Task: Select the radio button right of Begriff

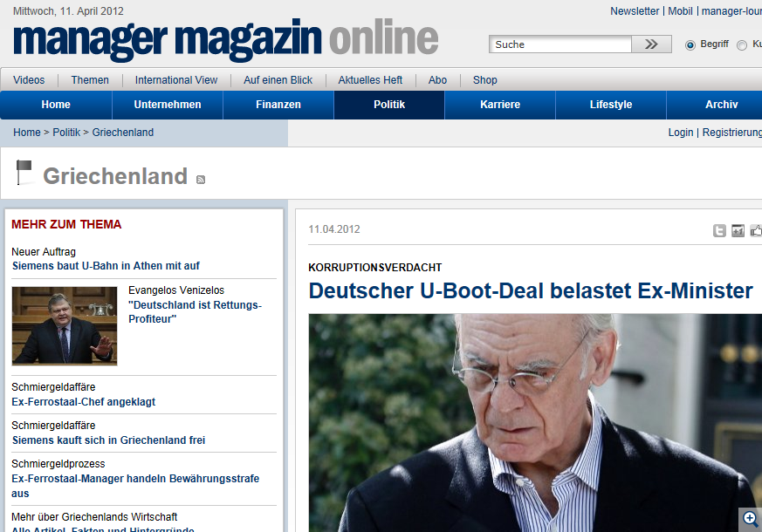Action: point(742,45)
